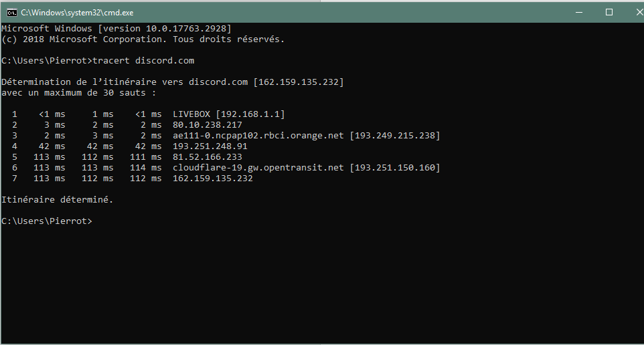
Task: Click final hop address 162.159.135.232
Action: click(x=213, y=179)
